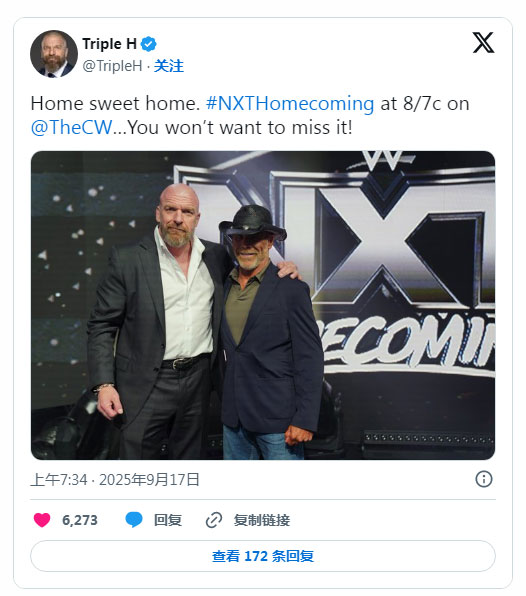Image resolution: width=526 pixels, height=596 pixels.
Task: Open Triple H's profile avatar
Action: (x=54, y=54)
